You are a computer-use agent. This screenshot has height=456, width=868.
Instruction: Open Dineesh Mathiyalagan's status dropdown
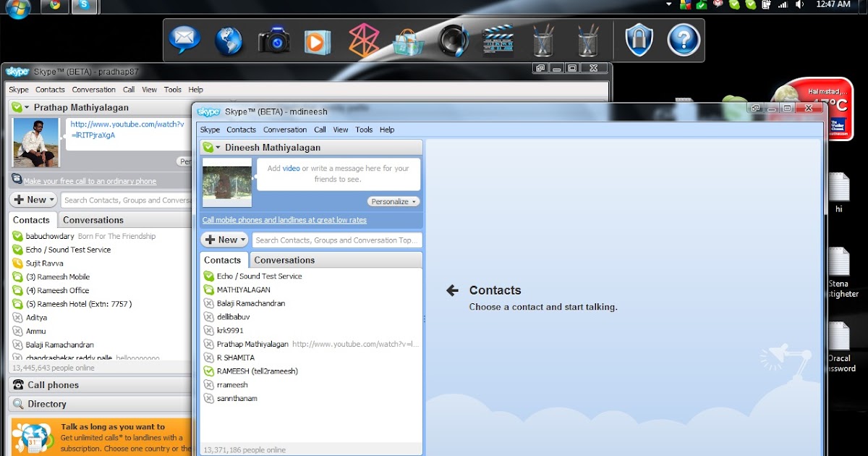218,148
